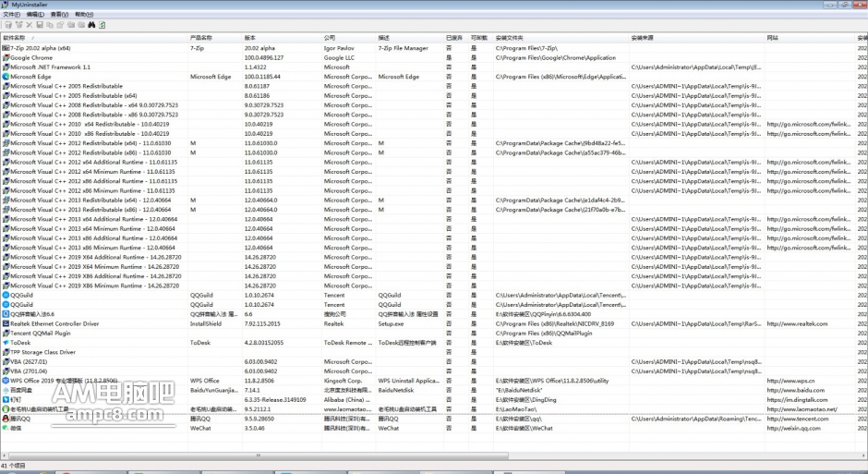Sort by the 公司 column header

(x=349, y=38)
